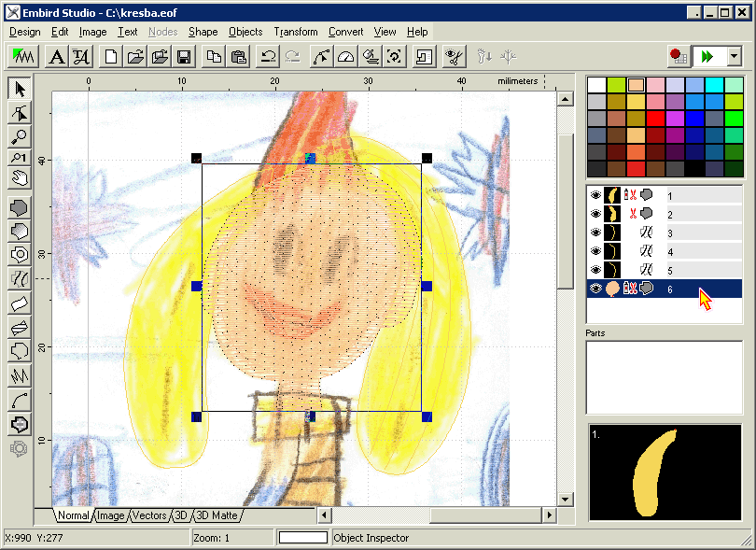Viewport: 756px width, 550px height.
Task: Open dropdown arrow next to play button
Action: pyautogui.click(x=734, y=56)
